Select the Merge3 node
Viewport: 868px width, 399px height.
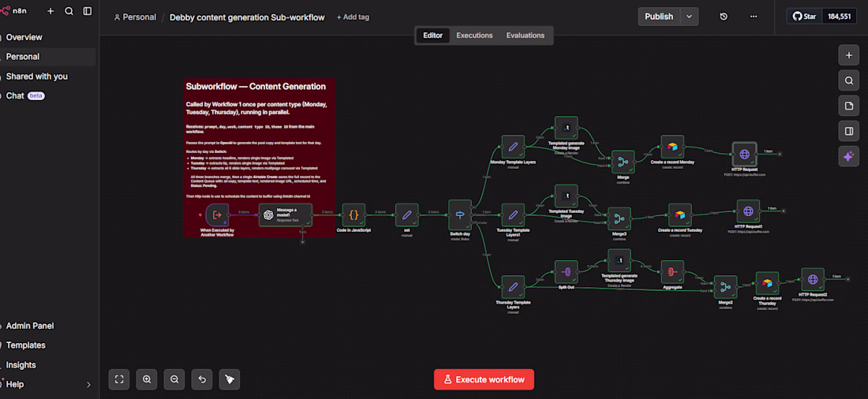click(x=619, y=218)
